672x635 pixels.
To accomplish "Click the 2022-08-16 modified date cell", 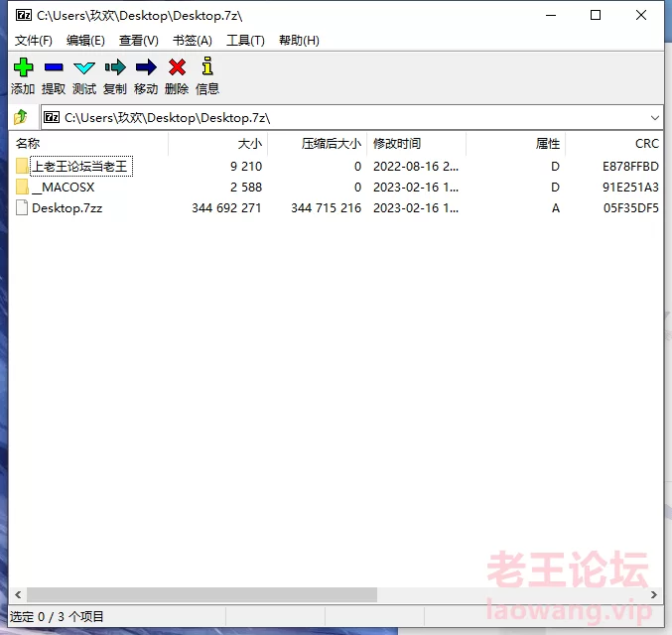I will click(x=416, y=167).
